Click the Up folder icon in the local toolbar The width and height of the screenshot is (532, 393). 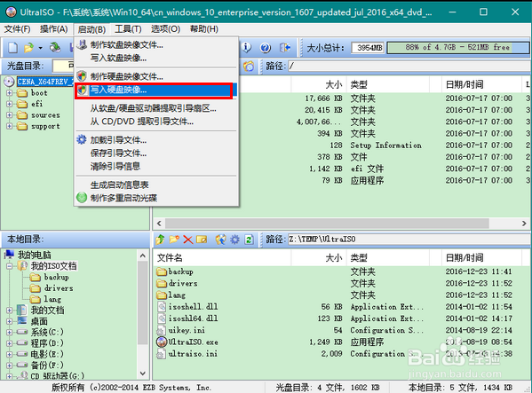click(160, 240)
